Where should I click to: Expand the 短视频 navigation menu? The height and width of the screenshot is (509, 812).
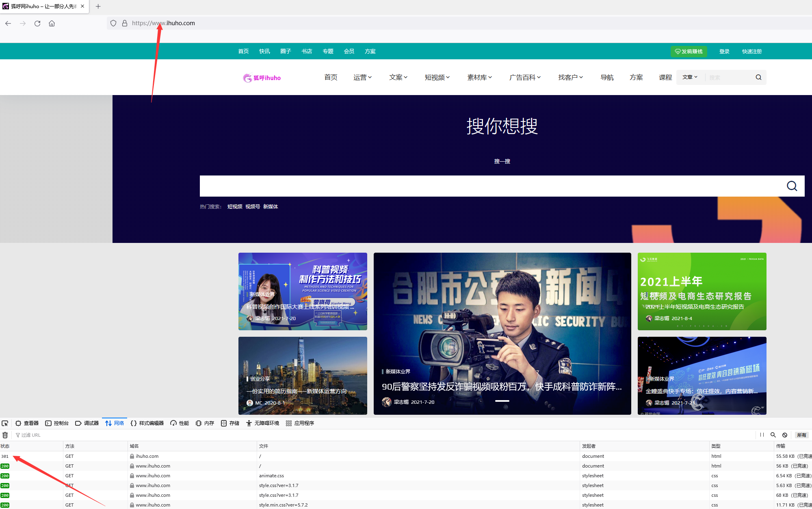437,77
